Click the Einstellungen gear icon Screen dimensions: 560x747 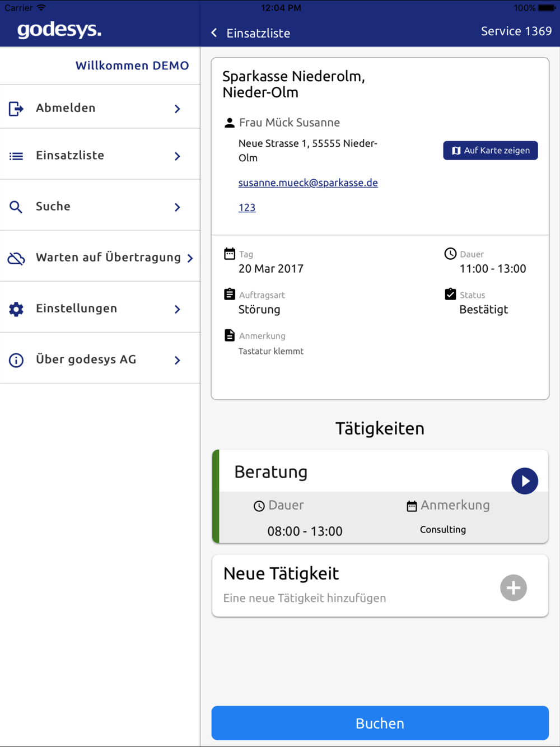[x=16, y=309]
